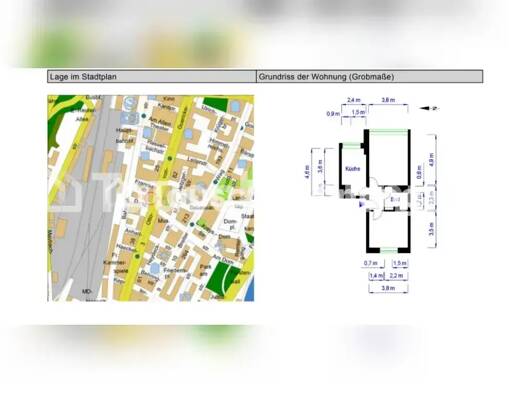Click the 'Lage im Stadtplan' header
The height and width of the screenshot is (394, 525).
click(x=152, y=77)
